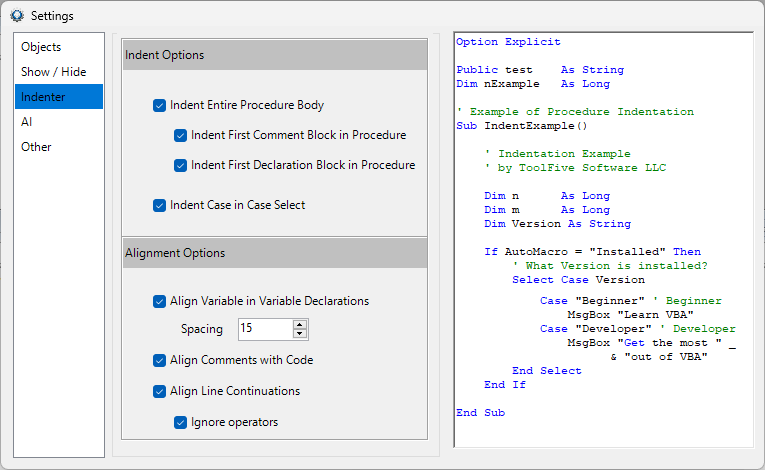Toggle Align Variable in Variable Declarations
Viewport: 765px width, 470px height.
pos(160,302)
